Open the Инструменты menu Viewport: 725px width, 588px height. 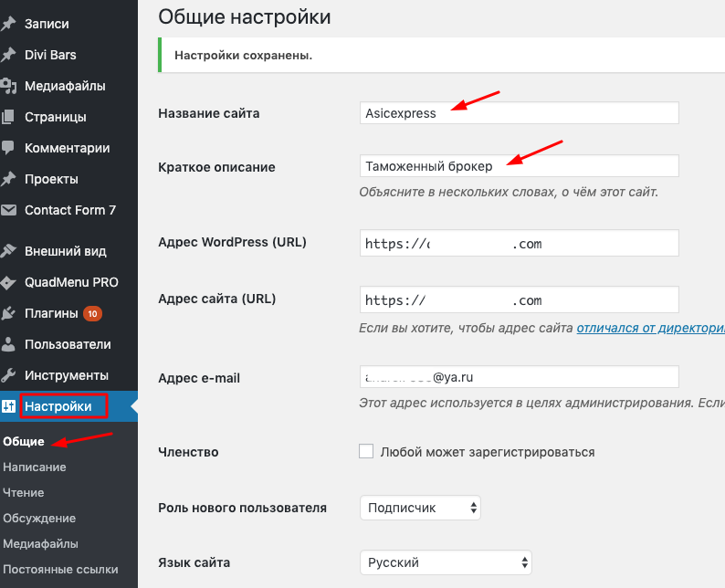tap(68, 375)
